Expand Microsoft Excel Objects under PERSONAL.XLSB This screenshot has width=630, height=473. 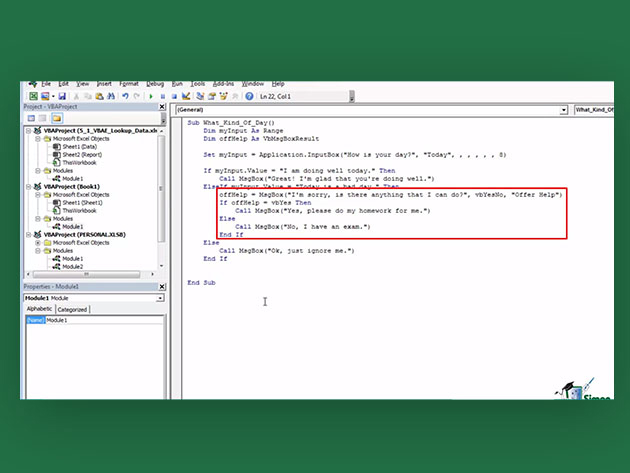click(x=38, y=243)
